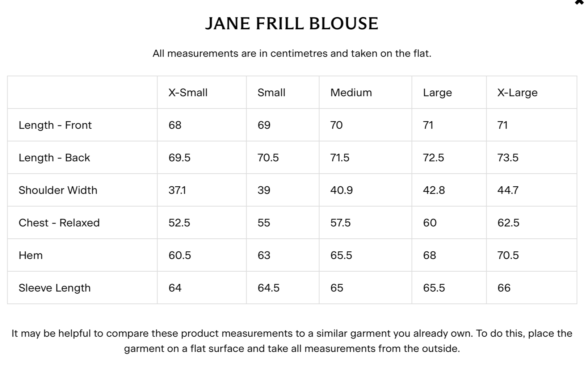Screen dimensions: 588x374
Task: Click the Hem row label
Action: pyautogui.click(x=31, y=255)
